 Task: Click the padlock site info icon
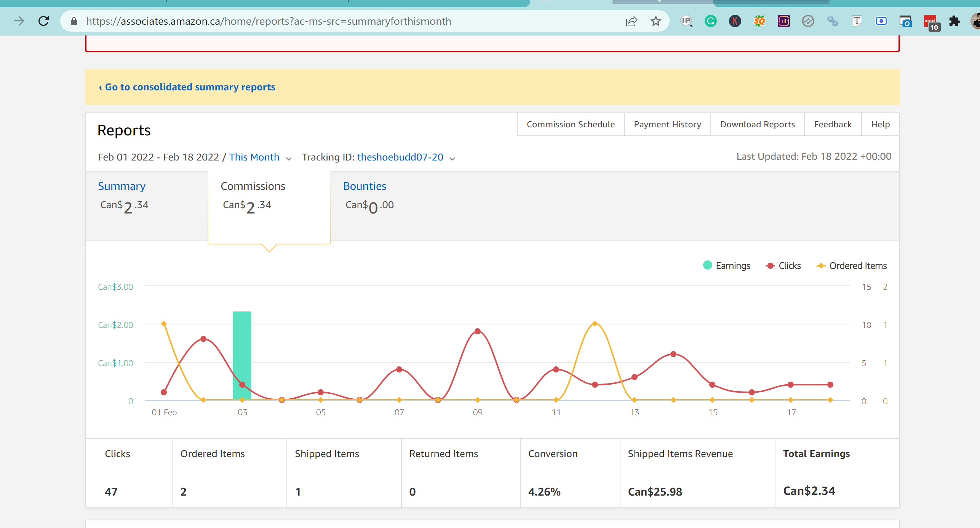coord(74,21)
